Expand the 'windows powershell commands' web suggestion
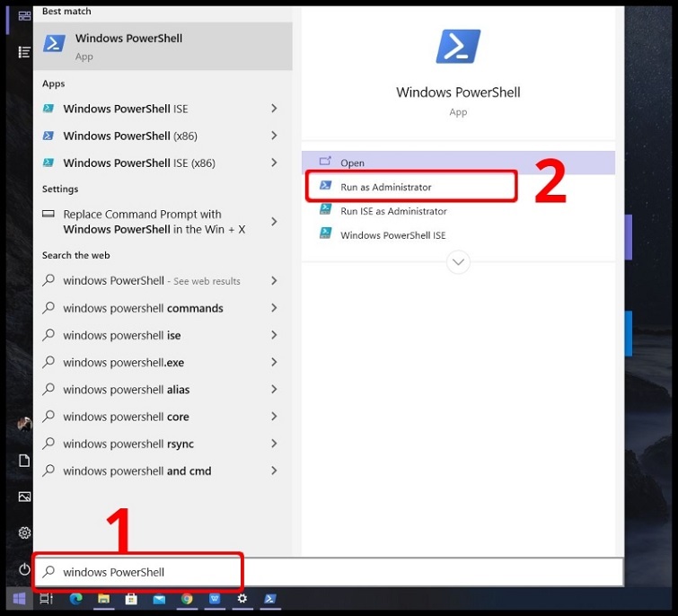The image size is (678, 616). [x=274, y=308]
